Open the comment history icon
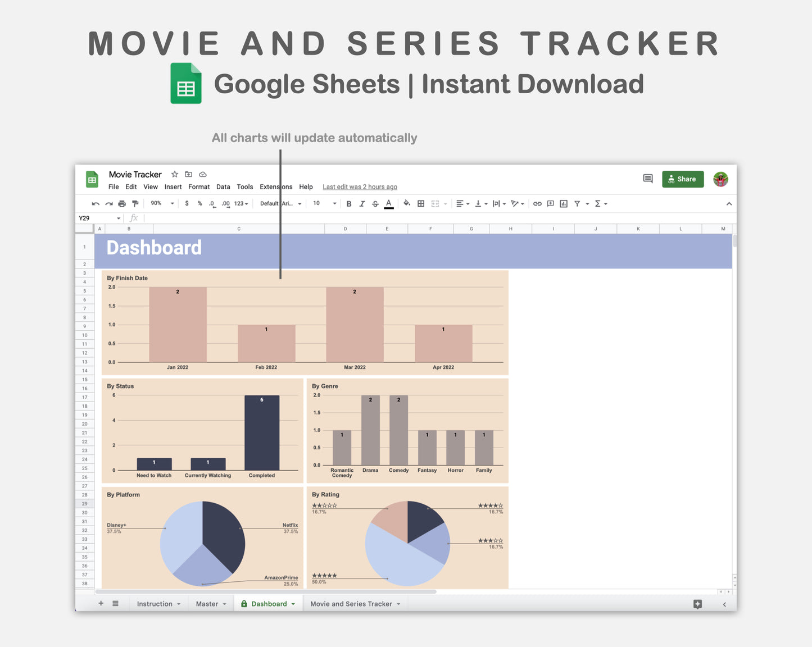Image resolution: width=812 pixels, height=647 pixels. [648, 179]
